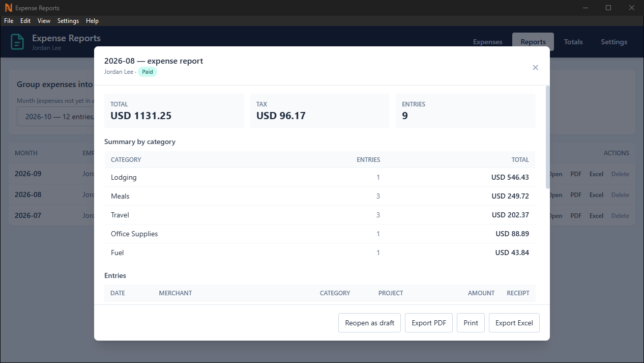Click PDF link in 2026-08 row

(x=576, y=195)
